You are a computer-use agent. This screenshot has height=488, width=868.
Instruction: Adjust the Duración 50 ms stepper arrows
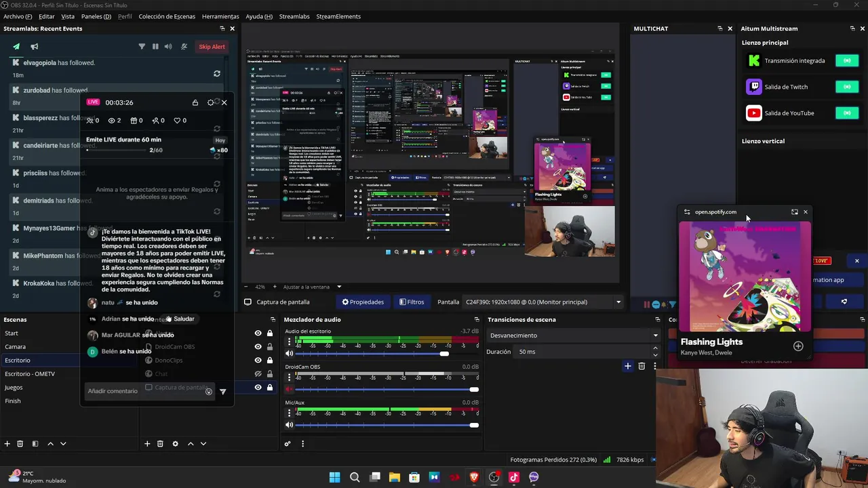click(655, 352)
